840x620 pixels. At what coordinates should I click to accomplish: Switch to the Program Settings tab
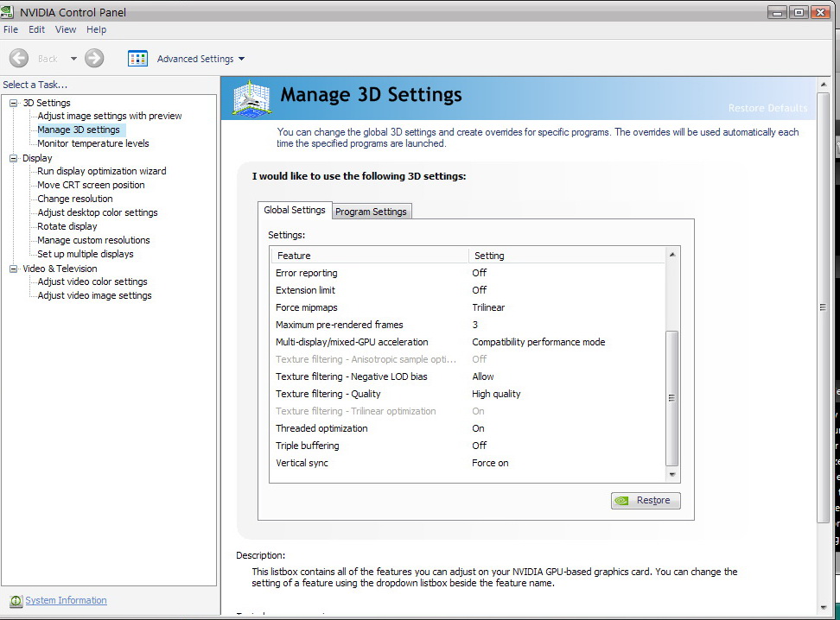pyautogui.click(x=371, y=212)
